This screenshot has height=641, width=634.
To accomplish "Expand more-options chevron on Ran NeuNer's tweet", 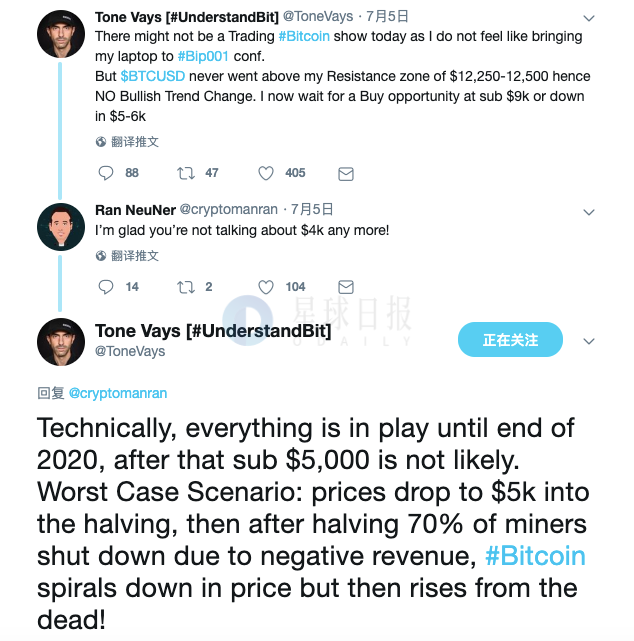I will 589,211.
